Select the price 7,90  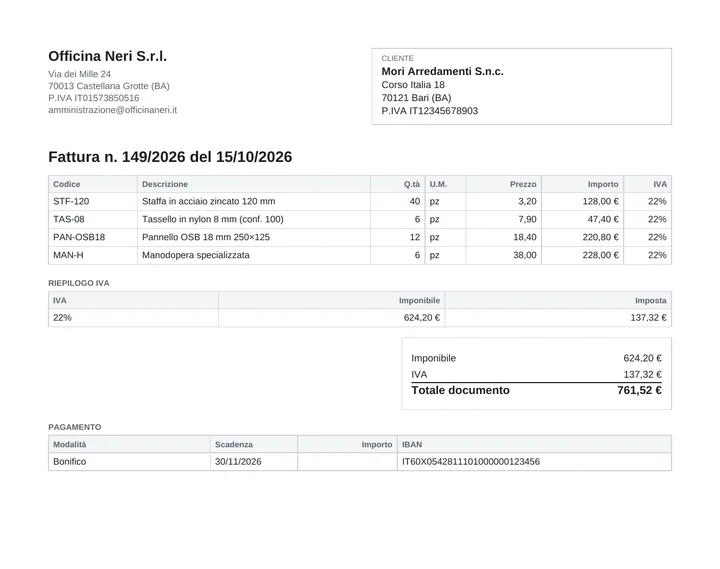pyautogui.click(x=527, y=219)
